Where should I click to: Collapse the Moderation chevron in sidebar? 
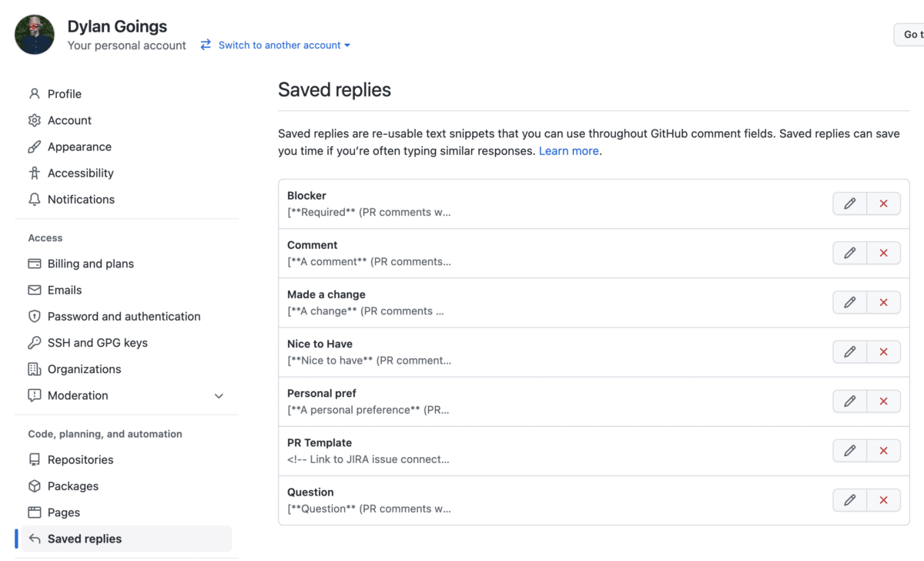219,395
